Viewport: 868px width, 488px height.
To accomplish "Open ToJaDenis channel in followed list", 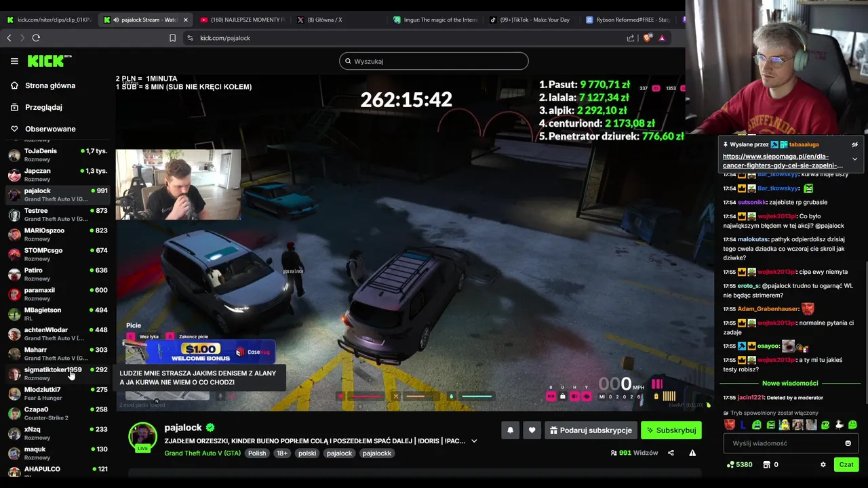I will [x=58, y=155].
